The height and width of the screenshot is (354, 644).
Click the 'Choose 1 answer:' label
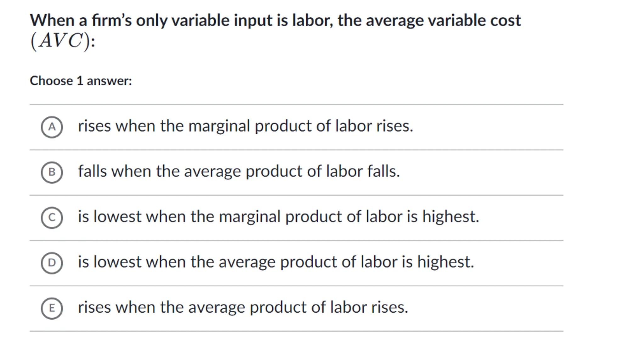(x=81, y=81)
